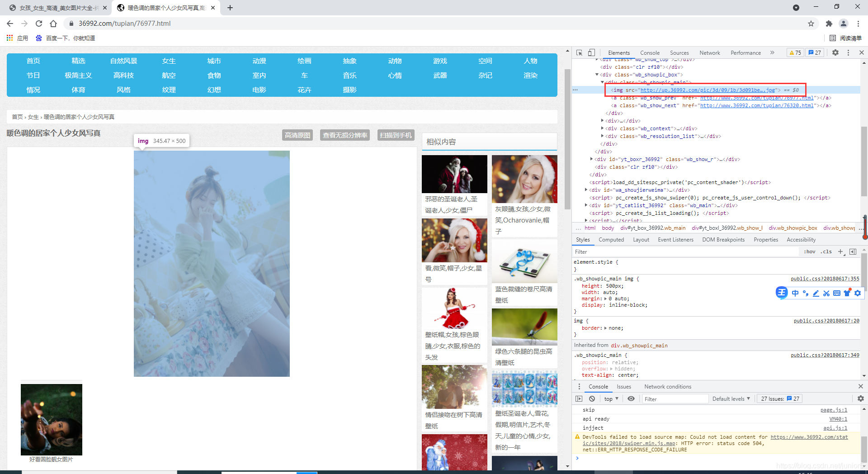The width and height of the screenshot is (868, 474).
Task: Create a live expression eye icon
Action: [631, 399]
